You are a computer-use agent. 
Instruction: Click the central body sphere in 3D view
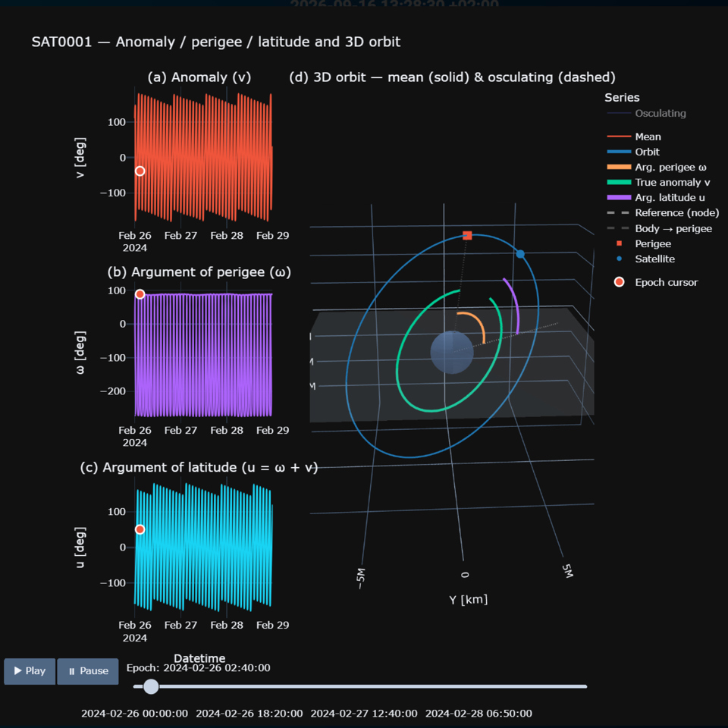pos(452,353)
